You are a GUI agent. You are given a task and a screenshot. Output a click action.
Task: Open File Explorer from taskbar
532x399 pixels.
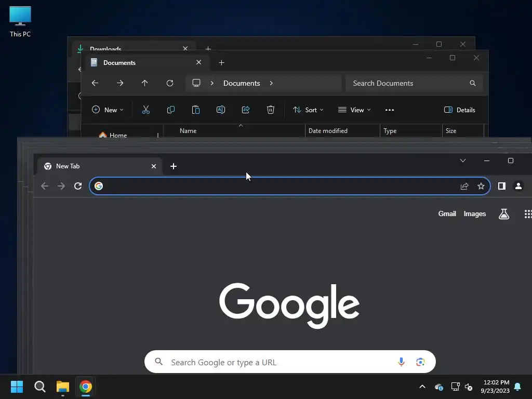63,387
